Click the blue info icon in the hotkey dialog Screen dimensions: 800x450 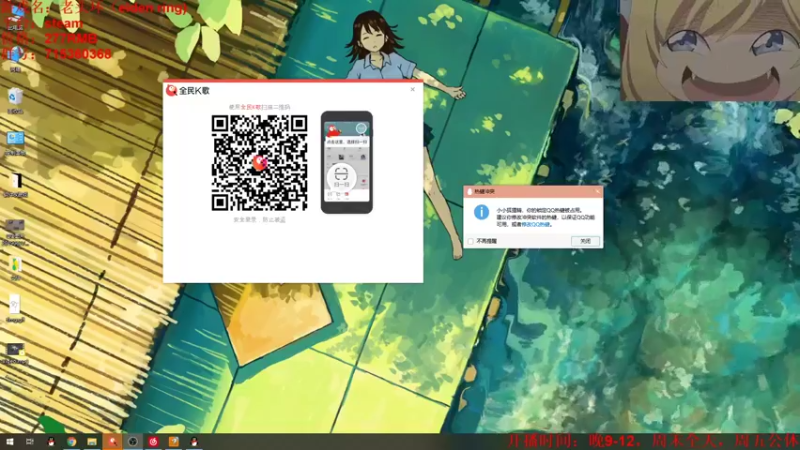481,212
